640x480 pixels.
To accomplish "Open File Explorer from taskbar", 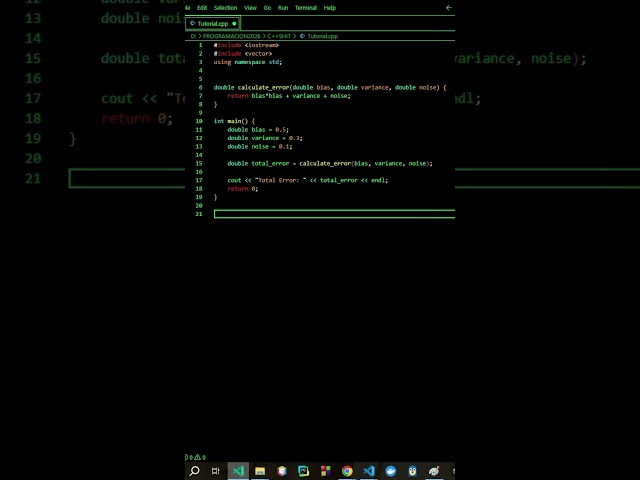I will 260,471.
